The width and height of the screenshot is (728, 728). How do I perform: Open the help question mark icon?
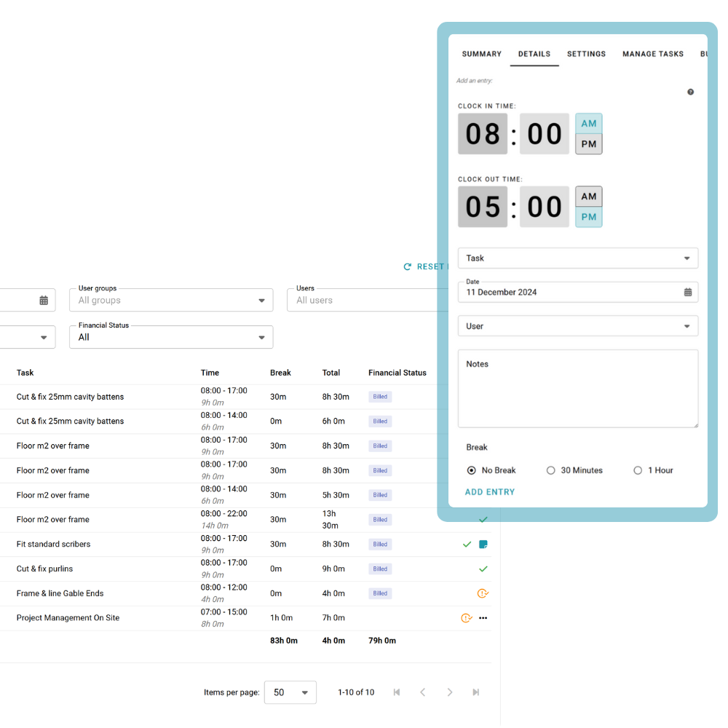pyautogui.click(x=690, y=92)
